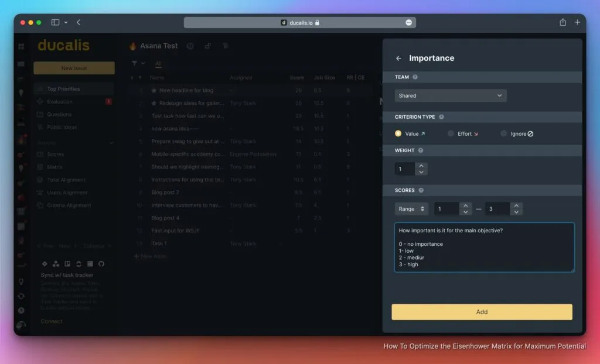Screen dimensions: 600x364
Task: Click the help icon next to CRITERION TYPE
Action: (441, 117)
